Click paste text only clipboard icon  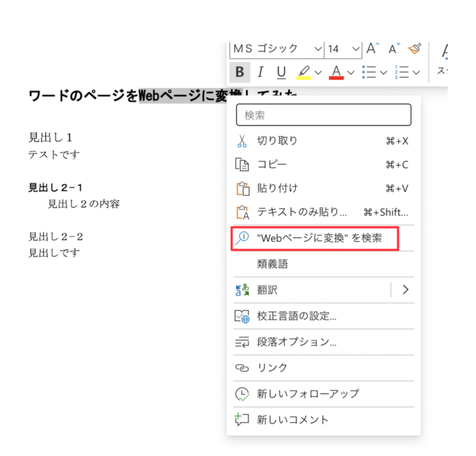(x=243, y=212)
